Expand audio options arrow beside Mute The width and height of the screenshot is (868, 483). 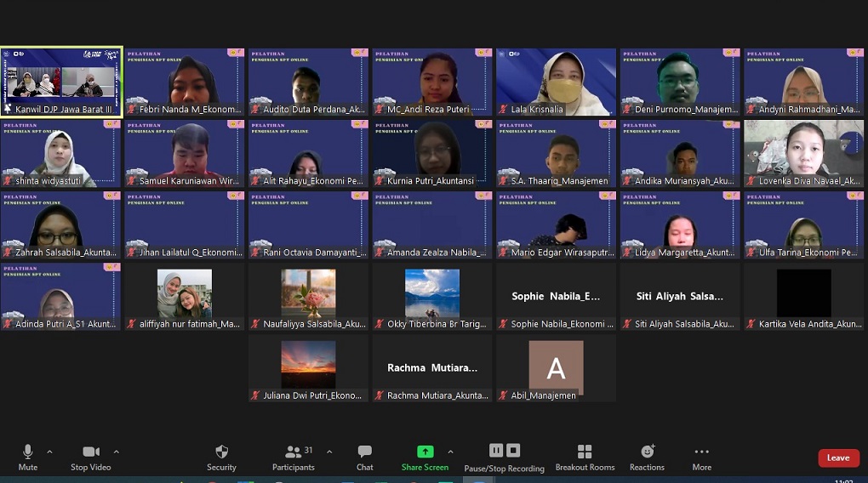click(x=49, y=452)
